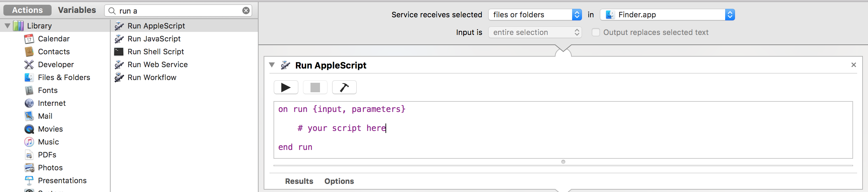The height and width of the screenshot is (192, 868).
Task: Click the Mail category icon
Action: (29, 116)
